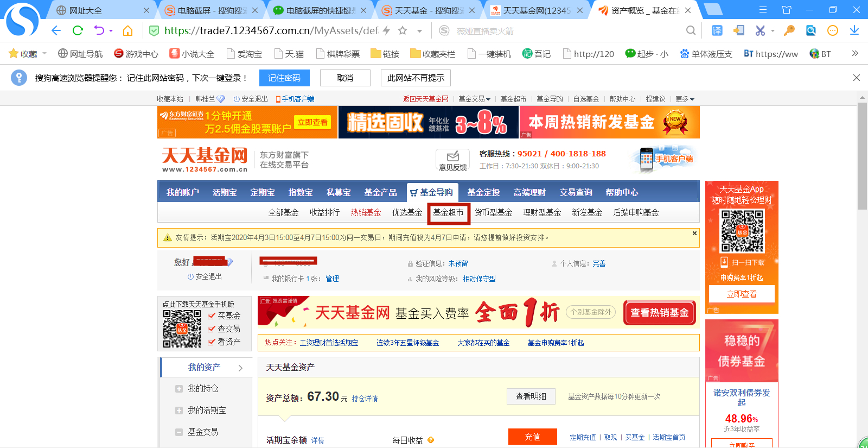Expand the screenshot tool dropdown arrow

[x=773, y=31]
